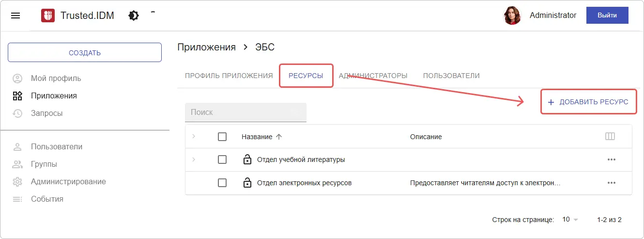Open the column settings icon in table header

[610, 137]
